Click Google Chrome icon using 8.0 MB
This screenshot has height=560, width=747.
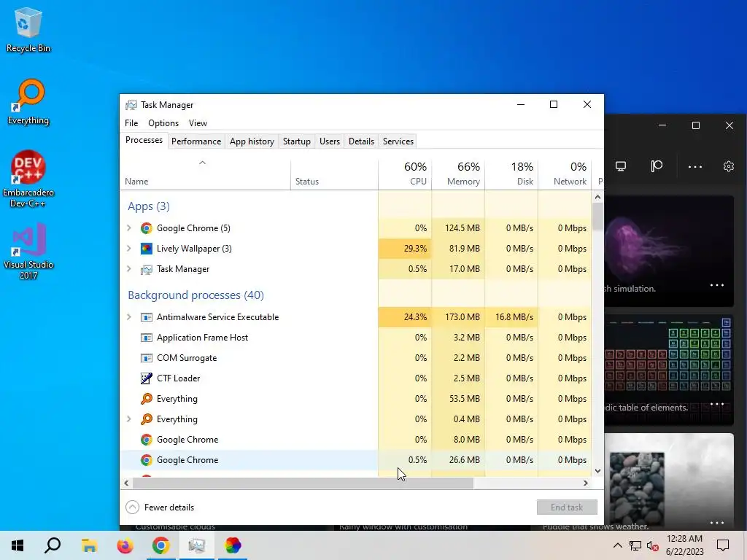click(146, 440)
